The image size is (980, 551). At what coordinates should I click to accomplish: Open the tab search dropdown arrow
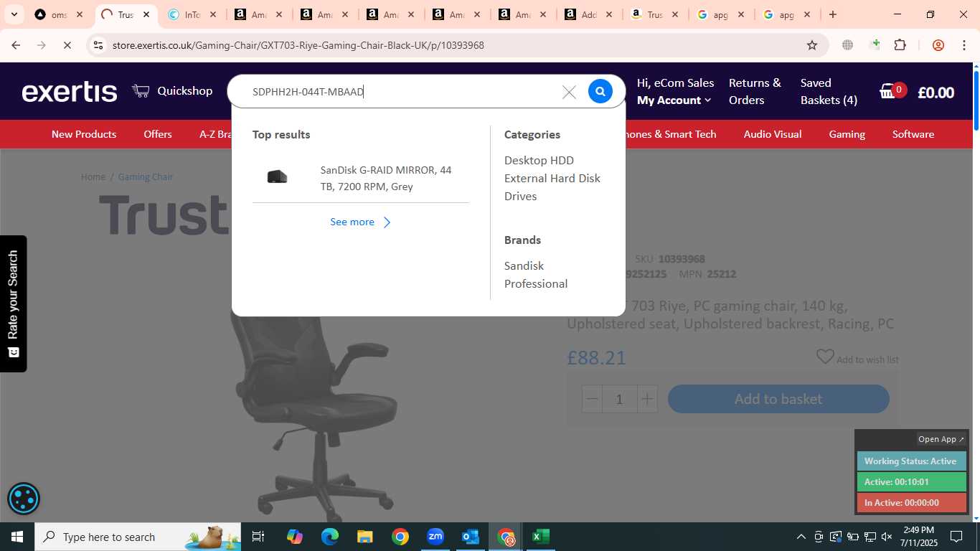(x=14, y=14)
